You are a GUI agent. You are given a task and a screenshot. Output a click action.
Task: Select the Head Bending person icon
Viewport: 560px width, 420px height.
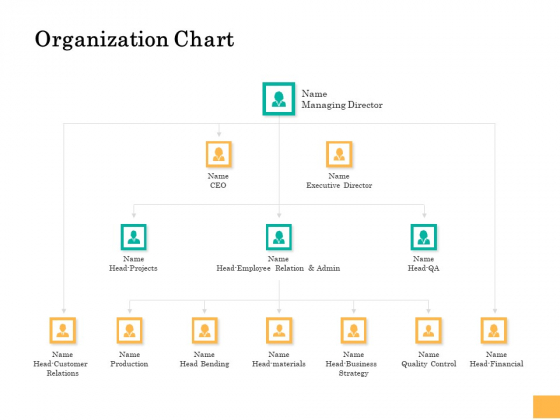tap(204, 330)
